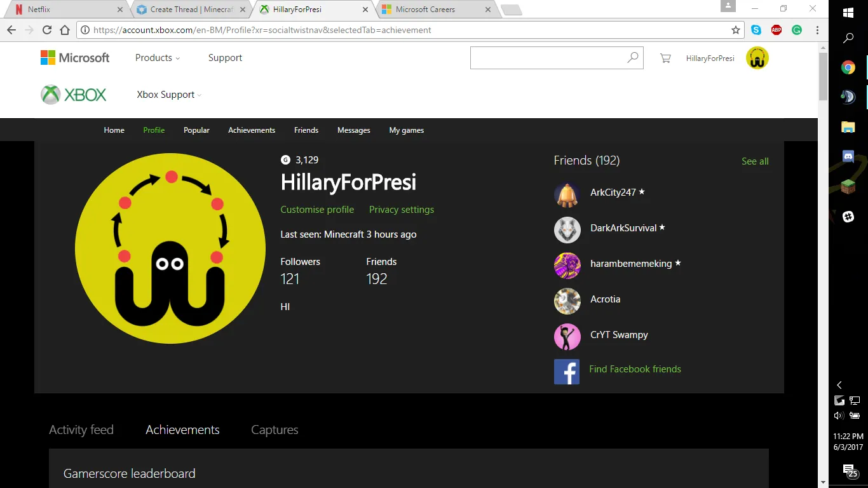Open CrYT Swampy's avatar picture

pyautogui.click(x=567, y=337)
